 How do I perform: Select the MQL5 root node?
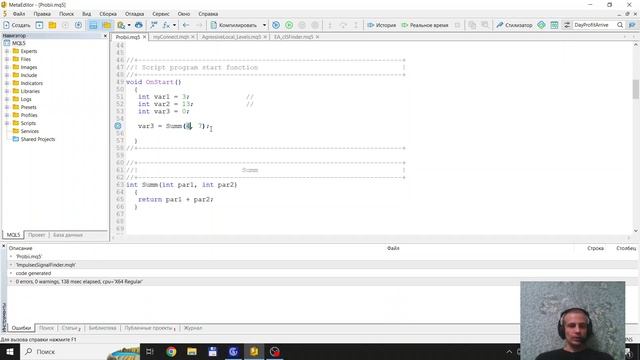(x=18, y=43)
